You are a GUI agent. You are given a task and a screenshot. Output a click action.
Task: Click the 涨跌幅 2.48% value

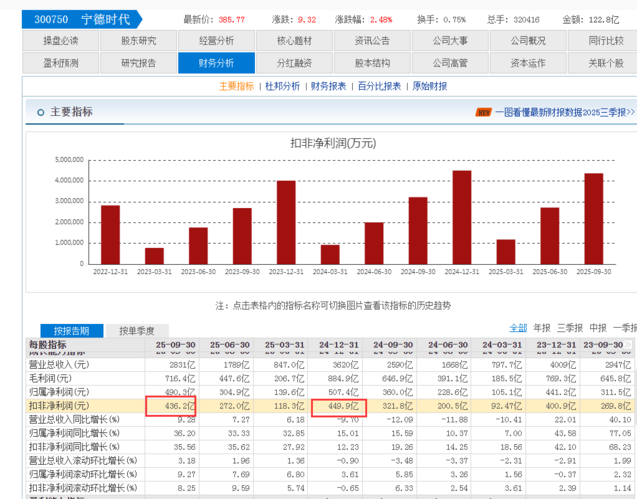pos(381,20)
